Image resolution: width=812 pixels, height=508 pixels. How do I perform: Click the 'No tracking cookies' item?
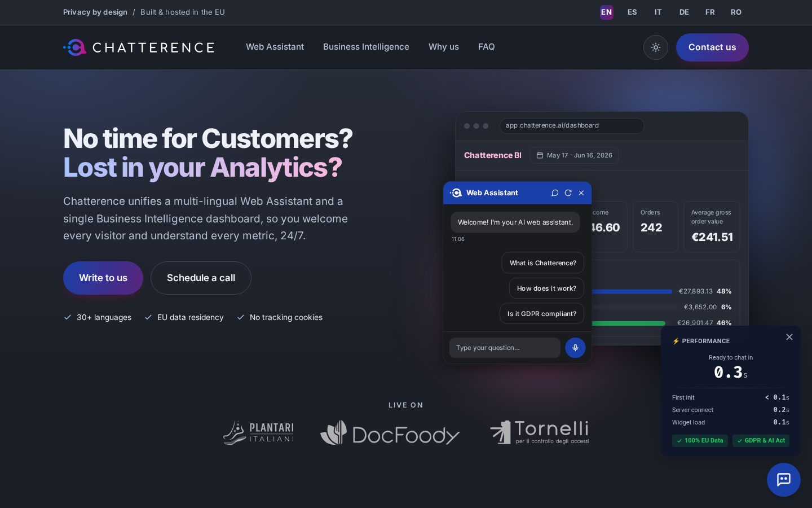pyautogui.click(x=280, y=317)
